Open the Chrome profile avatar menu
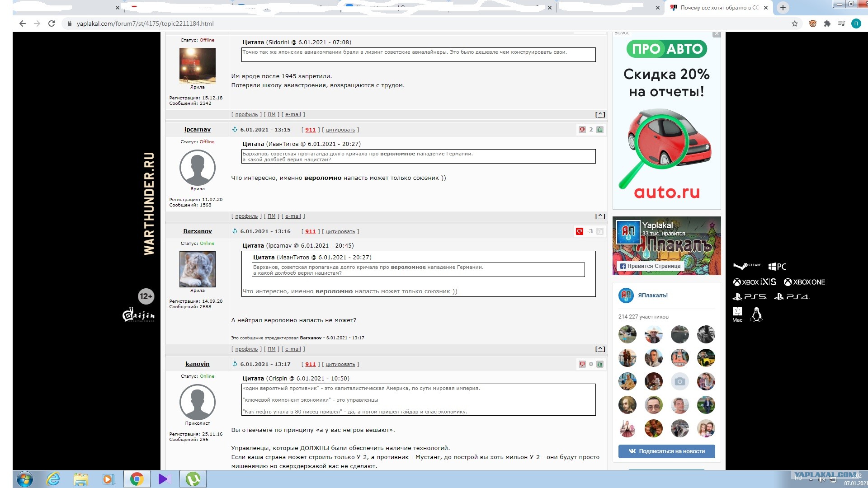 coord(856,23)
